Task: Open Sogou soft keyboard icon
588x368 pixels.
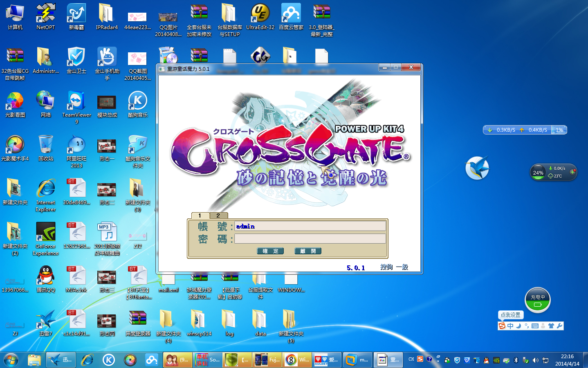Action: (x=535, y=326)
